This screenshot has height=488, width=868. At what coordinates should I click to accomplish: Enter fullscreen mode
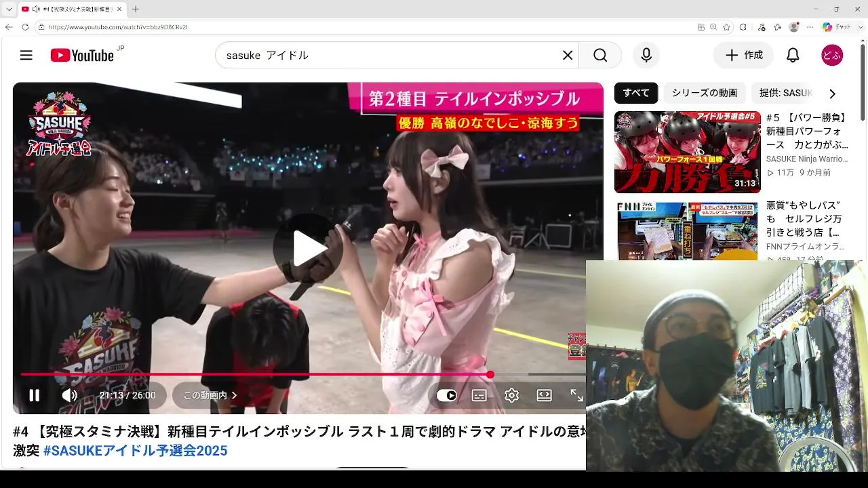pos(576,395)
